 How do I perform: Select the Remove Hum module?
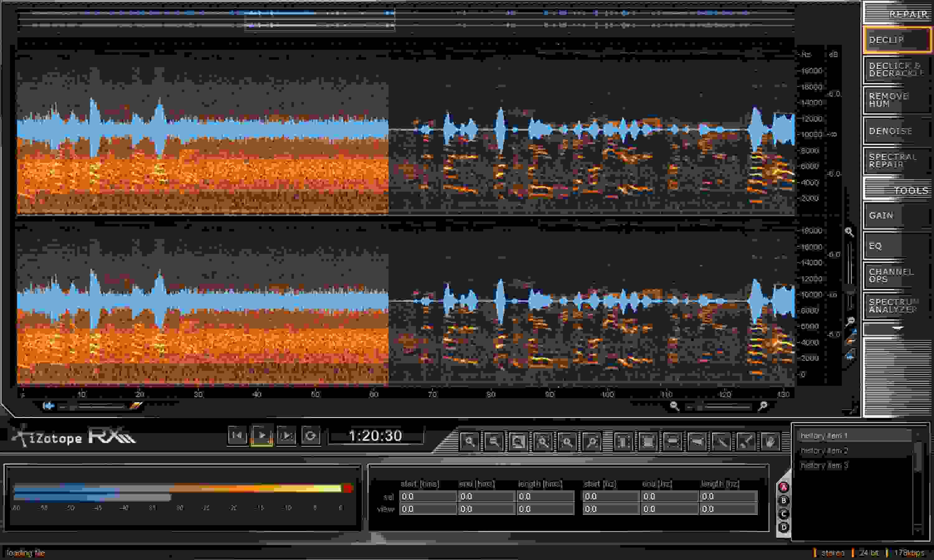coord(896,100)
